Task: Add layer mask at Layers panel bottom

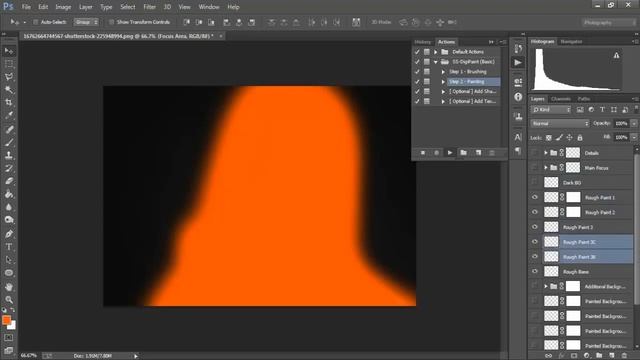Action: (x=574, y=356)
